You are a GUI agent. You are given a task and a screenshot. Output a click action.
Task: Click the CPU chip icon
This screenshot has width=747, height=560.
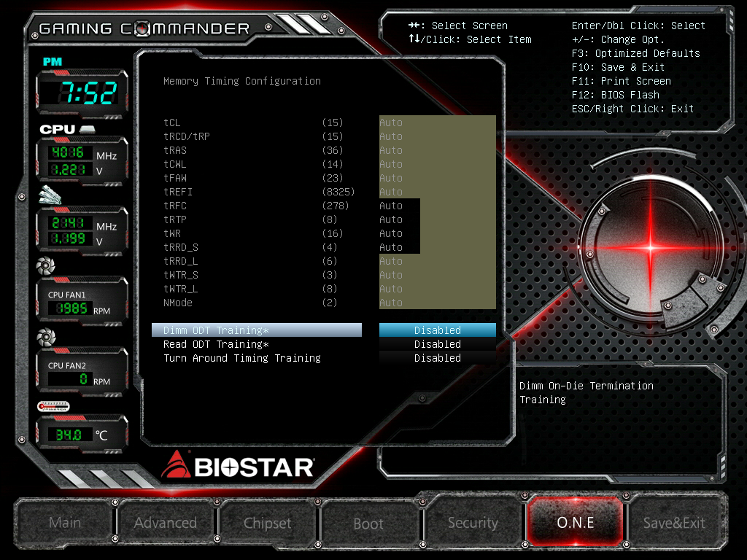pos(88,129)
